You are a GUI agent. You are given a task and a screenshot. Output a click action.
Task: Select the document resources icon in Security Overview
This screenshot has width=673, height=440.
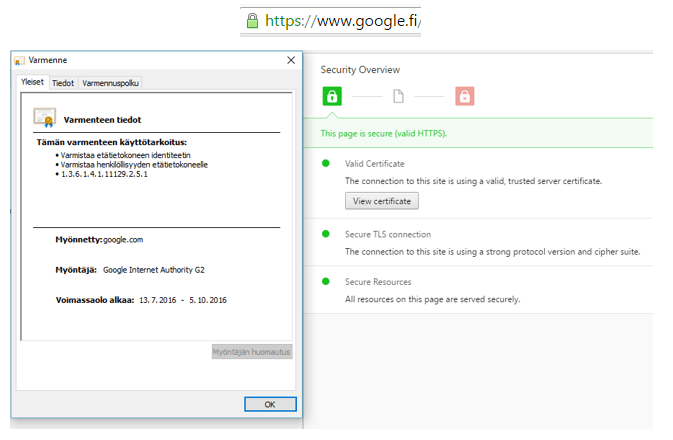tap(398, 96)
